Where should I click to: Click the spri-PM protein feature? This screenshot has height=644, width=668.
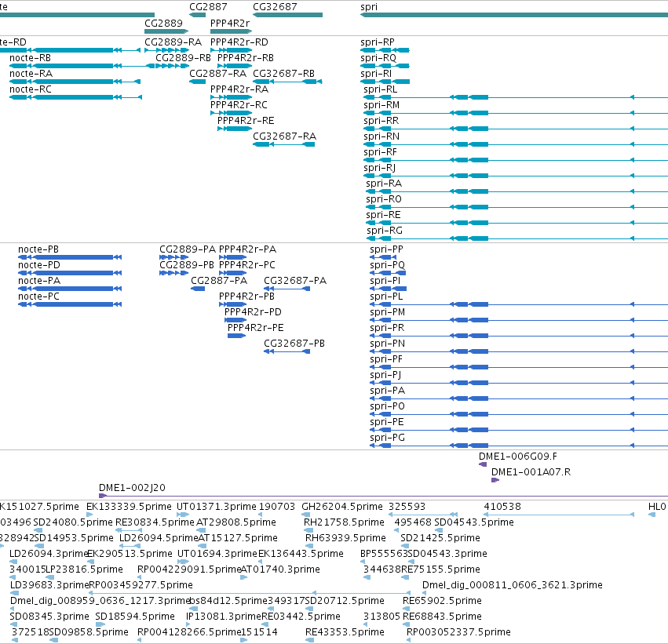point(519,321)
